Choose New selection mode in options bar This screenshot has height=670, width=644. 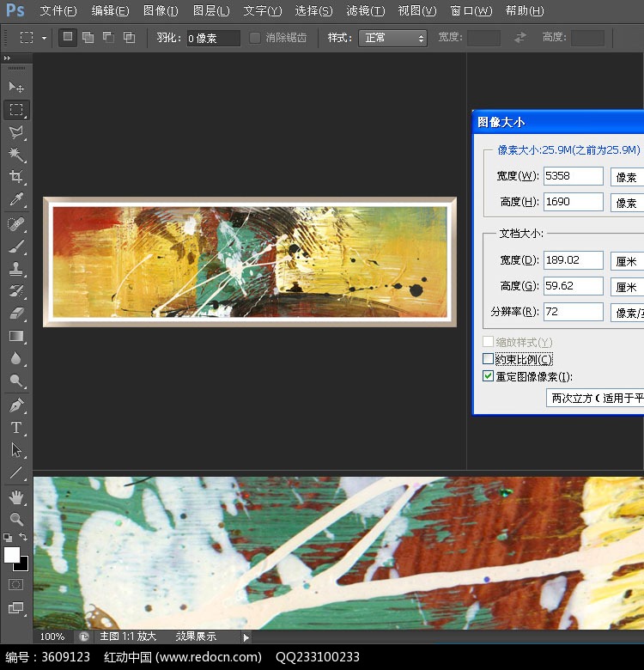[68, 37]
